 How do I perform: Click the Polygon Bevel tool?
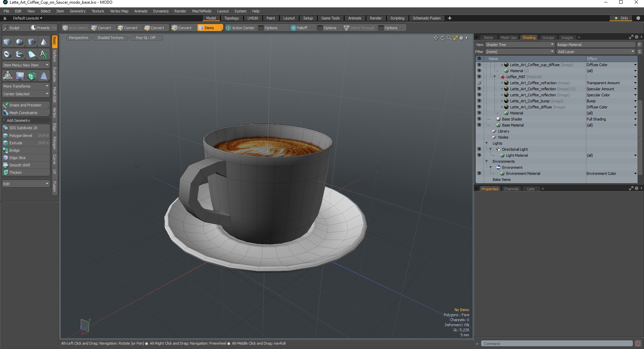point(26,136)
